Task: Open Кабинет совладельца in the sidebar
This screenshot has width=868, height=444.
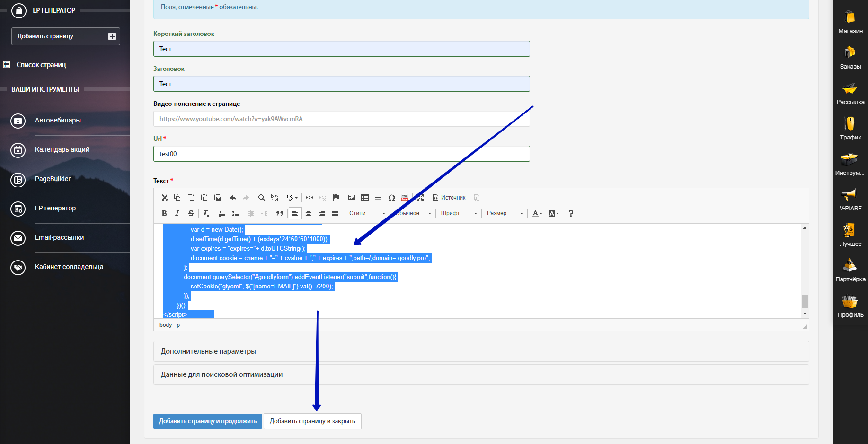Action: (x=69, y=267)
